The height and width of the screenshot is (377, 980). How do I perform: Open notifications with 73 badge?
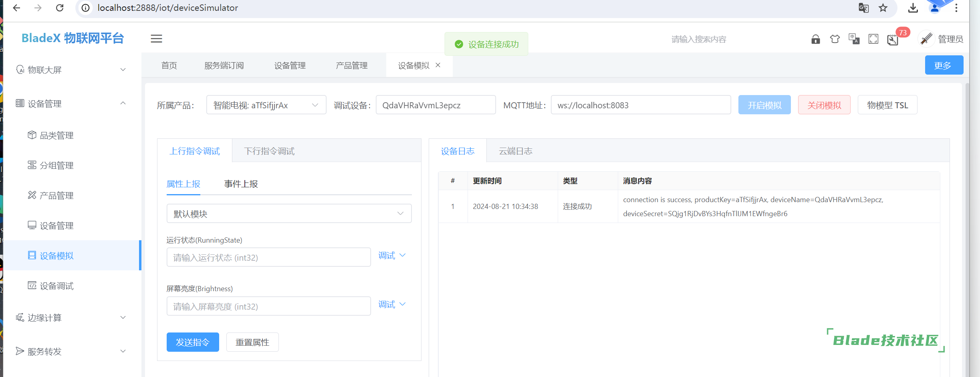coord(893,39)
